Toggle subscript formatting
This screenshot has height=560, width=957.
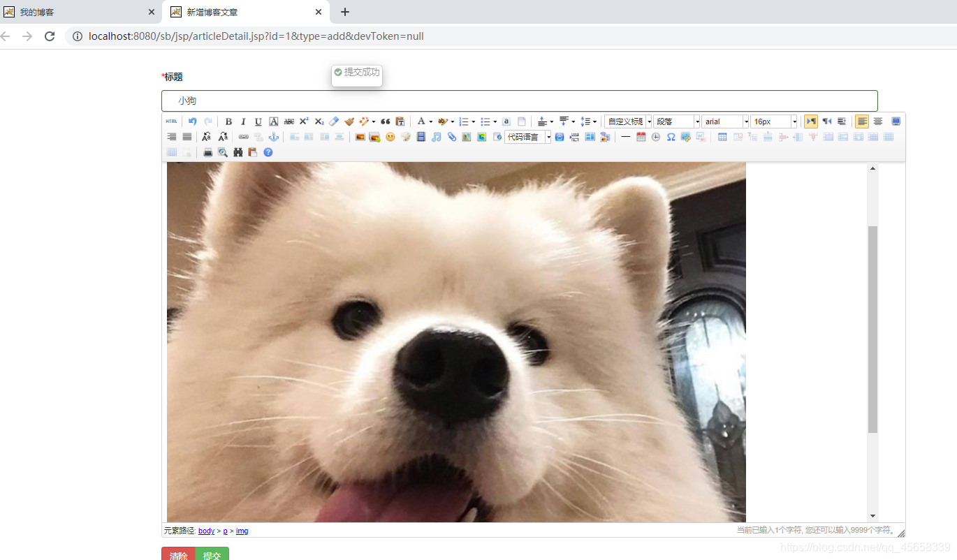[x=319, y=121]
